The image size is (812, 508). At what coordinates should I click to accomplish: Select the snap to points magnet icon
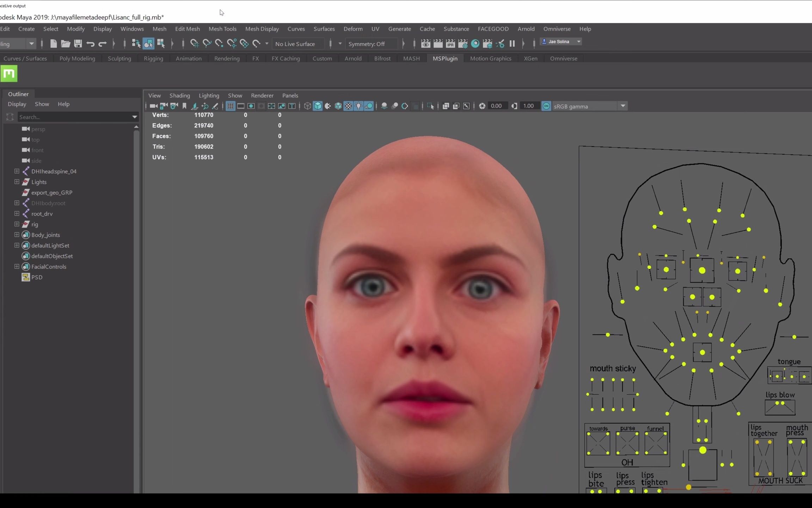pyautogui.click(x=219, y=43)
